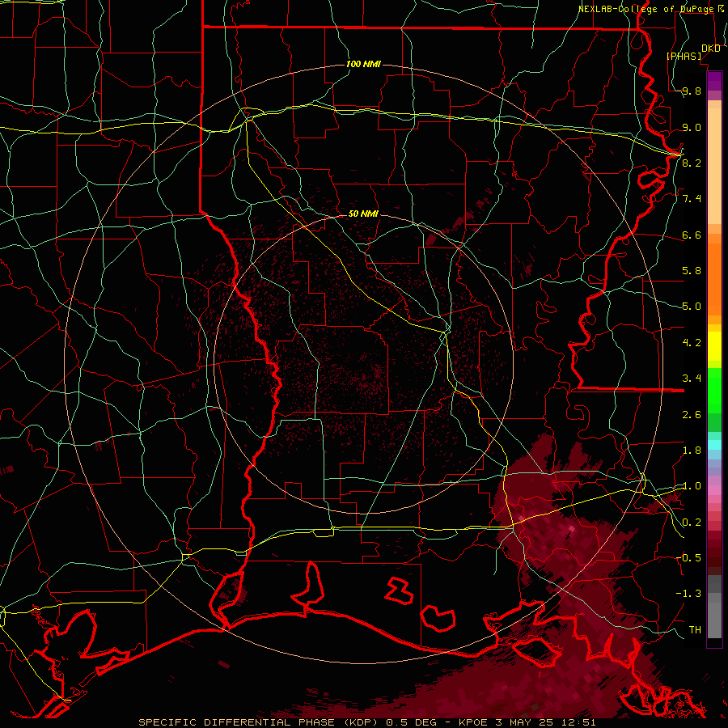Viewport: 728px width, 728px height.
Task: Click the 100 NMI range ring label
Action: tap(363, 64)
